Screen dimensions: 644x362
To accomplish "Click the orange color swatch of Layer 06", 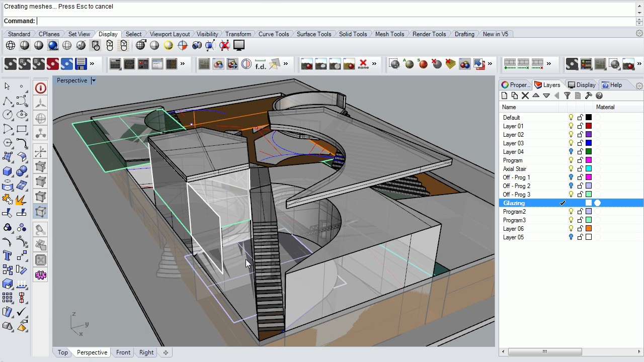I will coord(589,228).
